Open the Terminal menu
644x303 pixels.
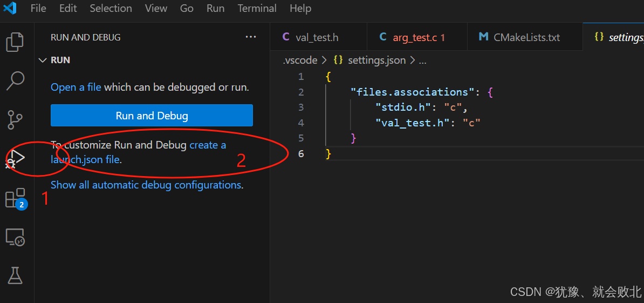coord(257,8)
